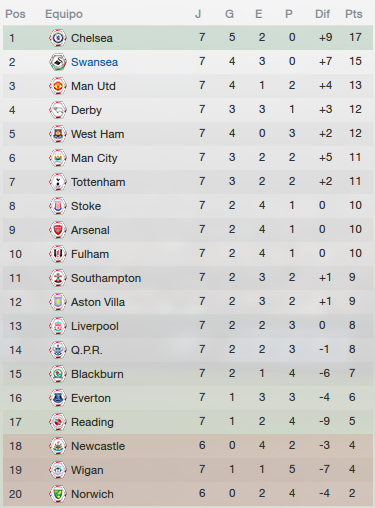Click the Arsenal club badge
Viewport: 375px width, 508px height.
(58, 230)
